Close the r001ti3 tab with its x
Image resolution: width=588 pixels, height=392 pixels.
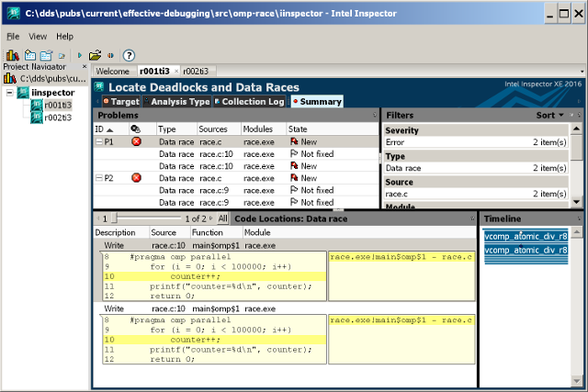coord(176,72)
